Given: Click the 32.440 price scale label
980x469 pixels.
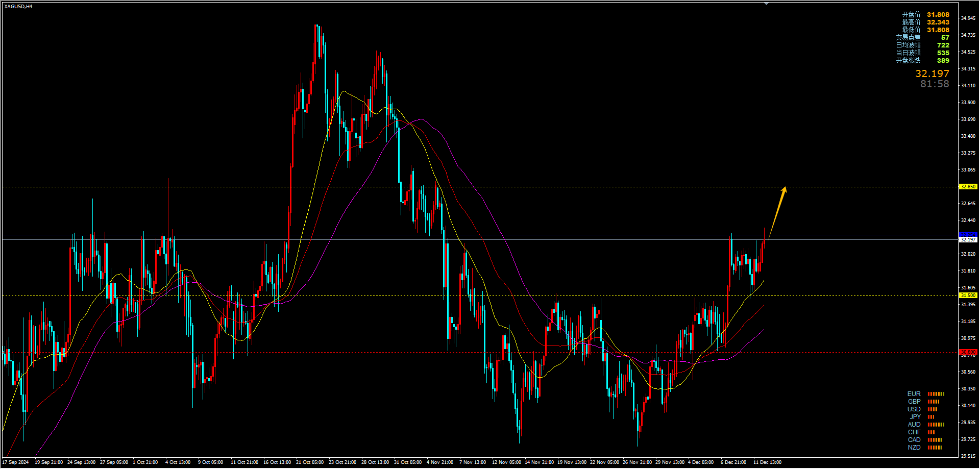Looking at the screenshot, I should (968, 220).
